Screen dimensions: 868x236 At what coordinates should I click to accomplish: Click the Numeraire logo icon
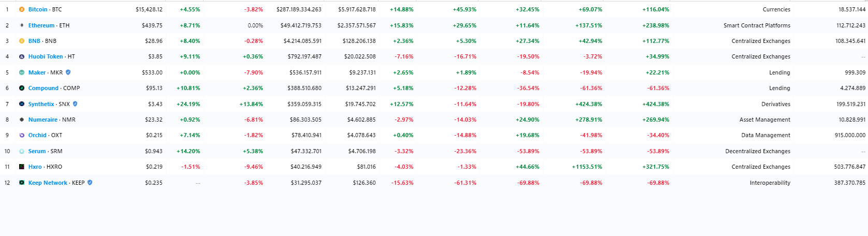tap(22, 120)
